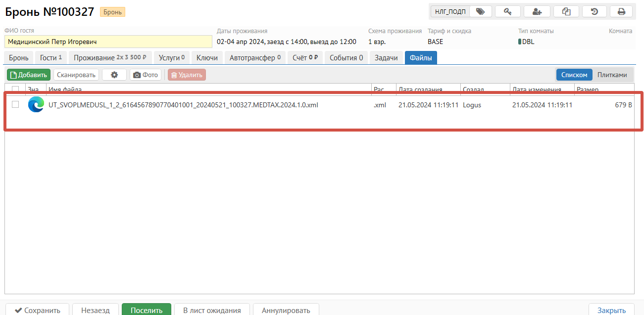Open the tags icon button
Image resolution: width=644 pixels, height=315 pixels.
click(x=480, y=11)
